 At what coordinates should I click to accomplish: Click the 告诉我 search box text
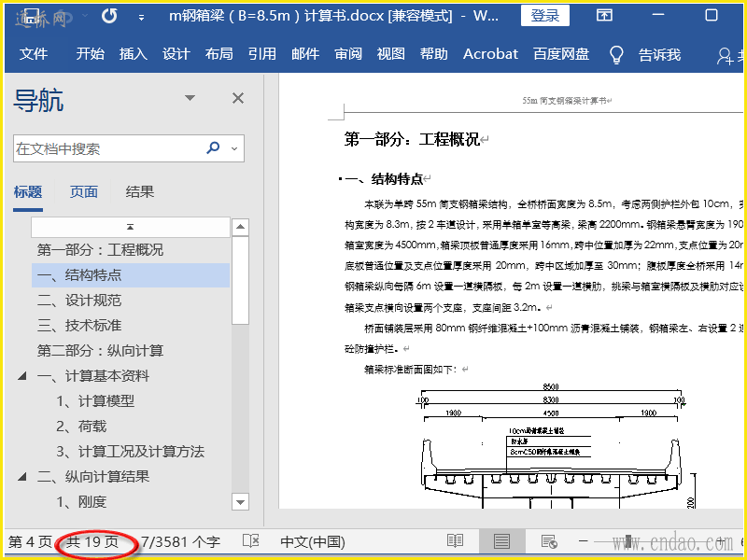pyautogui.click(x=659, y=55)
